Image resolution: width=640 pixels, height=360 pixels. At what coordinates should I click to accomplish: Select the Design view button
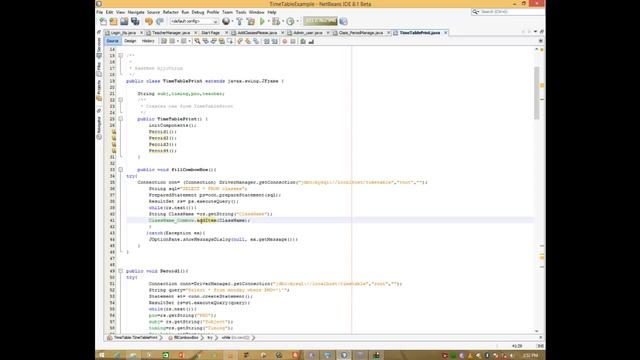pyautogui.click(x=130, y=41)
